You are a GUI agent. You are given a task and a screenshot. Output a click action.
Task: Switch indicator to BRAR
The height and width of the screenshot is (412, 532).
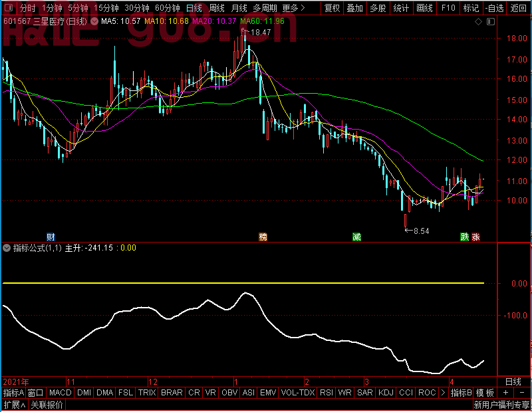click(172, 393)
